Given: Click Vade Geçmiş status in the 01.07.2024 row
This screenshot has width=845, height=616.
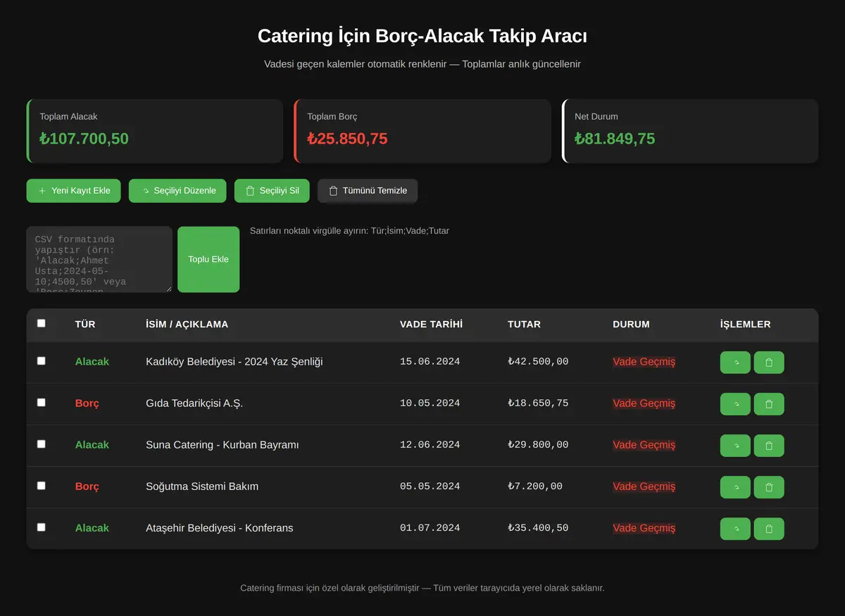Looking at the screenshot, I should pos(644,528).
